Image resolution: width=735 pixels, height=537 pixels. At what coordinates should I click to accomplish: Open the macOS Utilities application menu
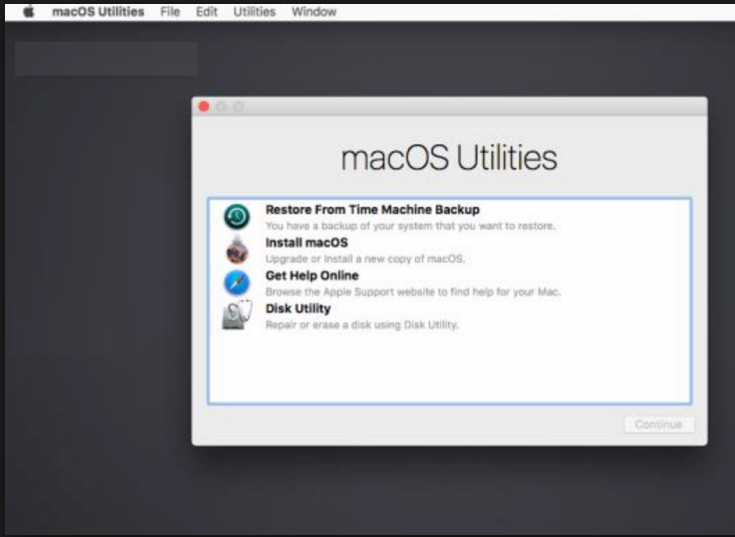point(98,12)
